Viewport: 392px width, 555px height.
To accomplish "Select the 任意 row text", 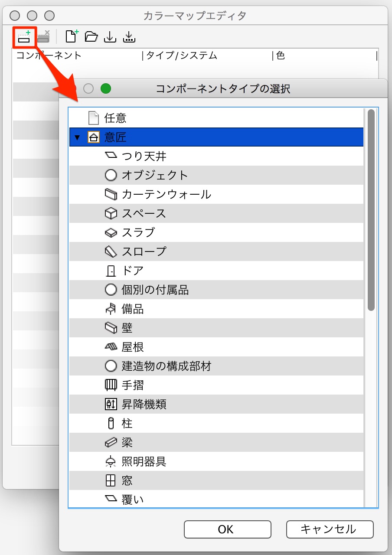I will [115, 118].
